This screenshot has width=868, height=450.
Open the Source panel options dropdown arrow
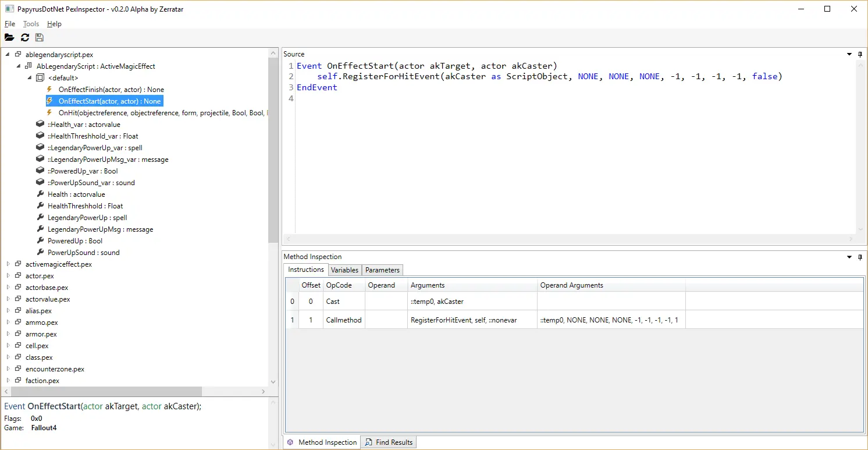(849, 54)
